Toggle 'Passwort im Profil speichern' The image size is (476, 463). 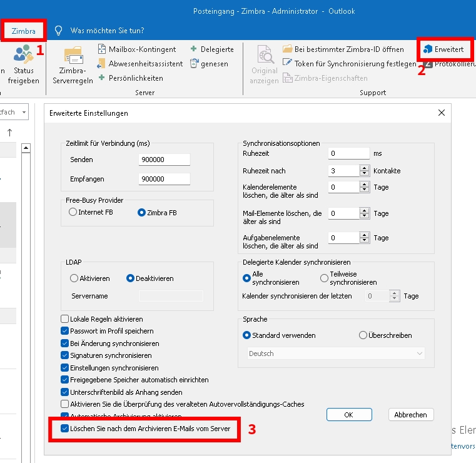64,330
